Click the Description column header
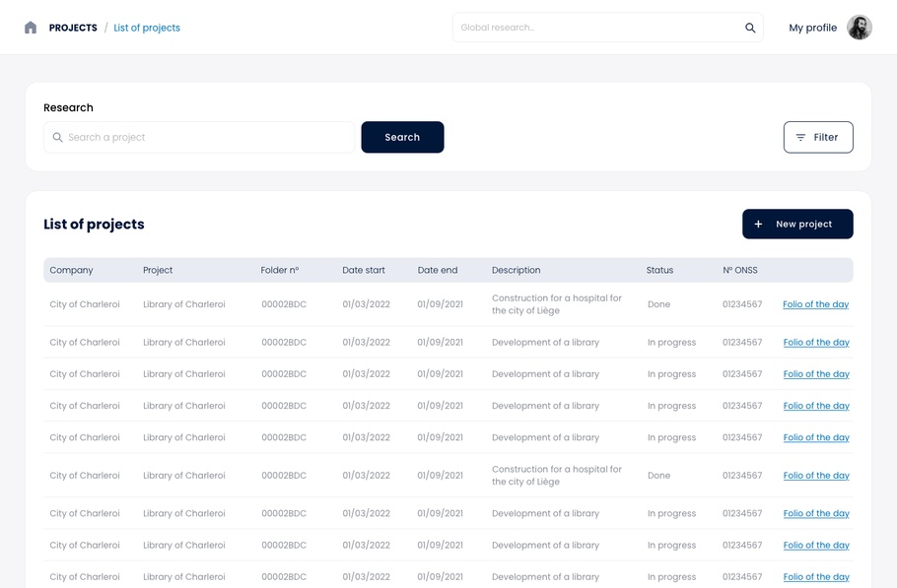 click(516, 270)
